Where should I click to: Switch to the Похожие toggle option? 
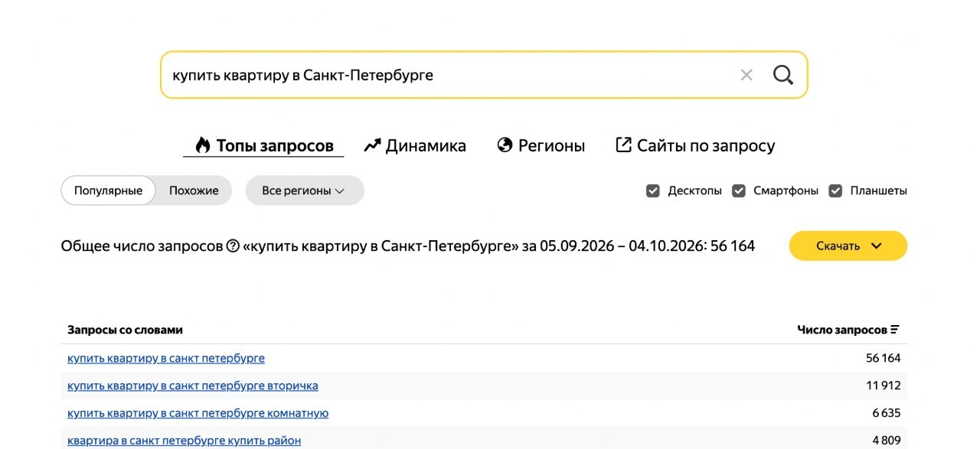click(x=194, y=190)
